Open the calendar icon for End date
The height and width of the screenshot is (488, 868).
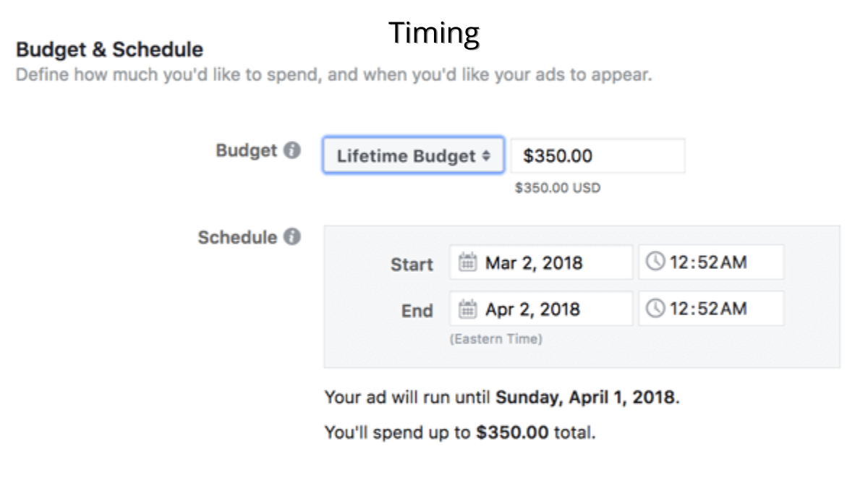[467, 309]
